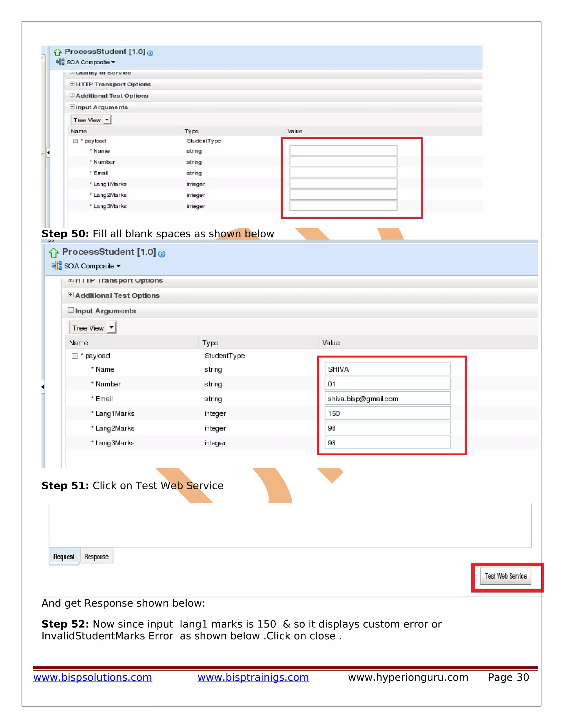Screen dimensions: 563x728
Task: Open lower SOA Composite dropdown menu
Action: click(x=119, y=266)
